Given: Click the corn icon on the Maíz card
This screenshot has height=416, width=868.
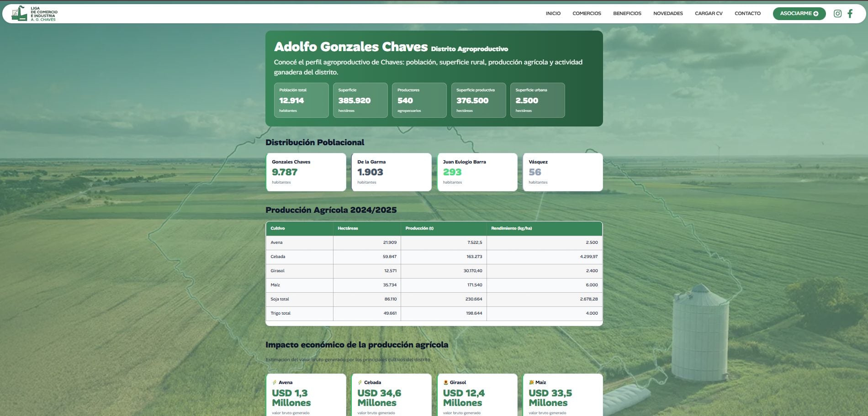Looking at the screenshot, I should tap(531, 383).
